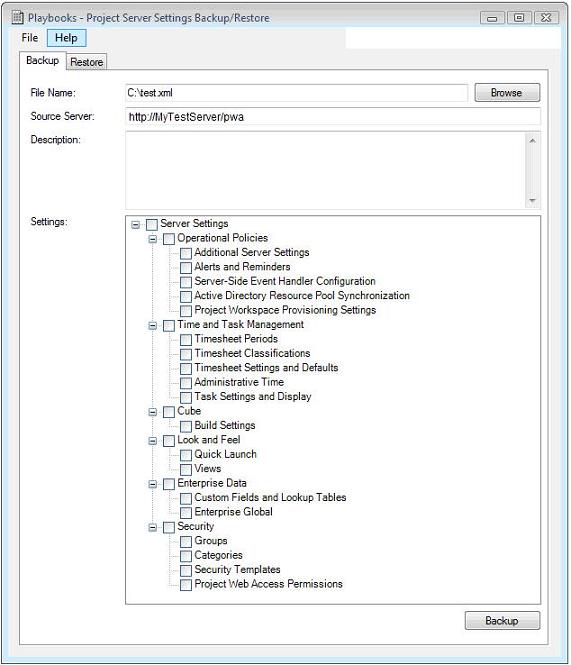Check the Categories checkbox
571x665 pixels.
point(186,556)
